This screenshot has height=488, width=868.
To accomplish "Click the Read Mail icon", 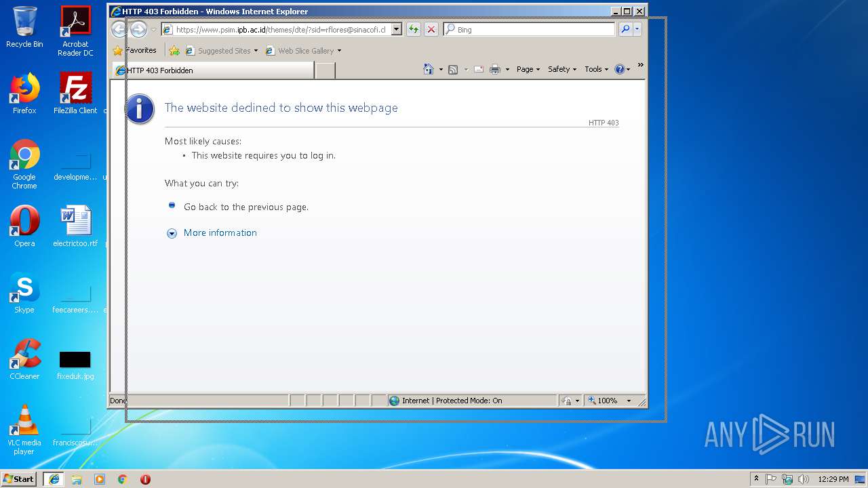I will (479, 69).
